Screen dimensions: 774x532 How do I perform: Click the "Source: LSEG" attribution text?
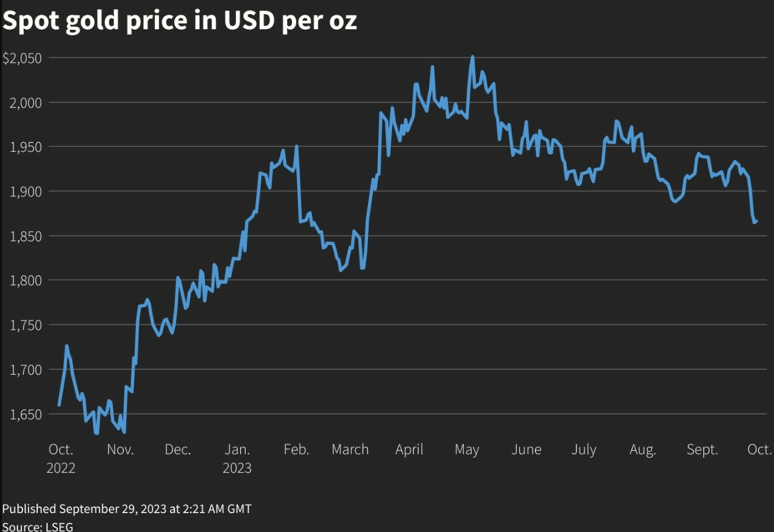[x=38, y=527]
